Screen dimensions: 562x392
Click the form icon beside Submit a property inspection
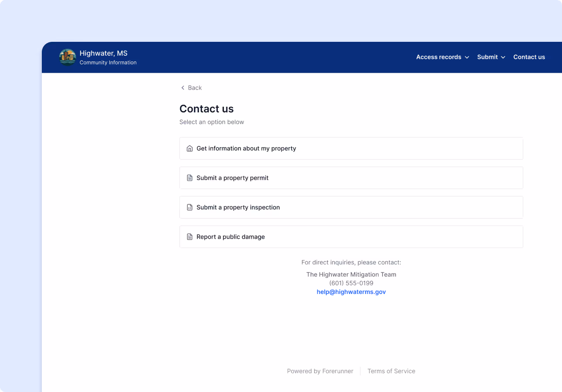pos(190,207)
